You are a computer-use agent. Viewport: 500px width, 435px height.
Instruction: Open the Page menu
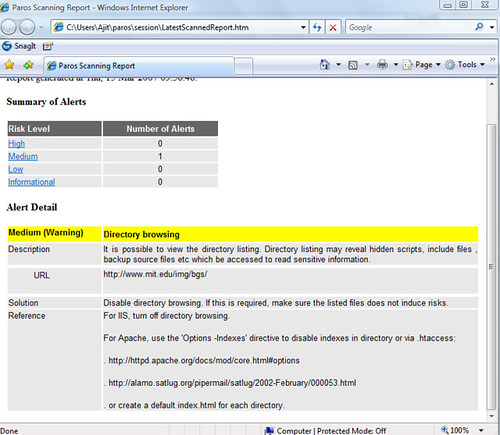coord(422,65)
